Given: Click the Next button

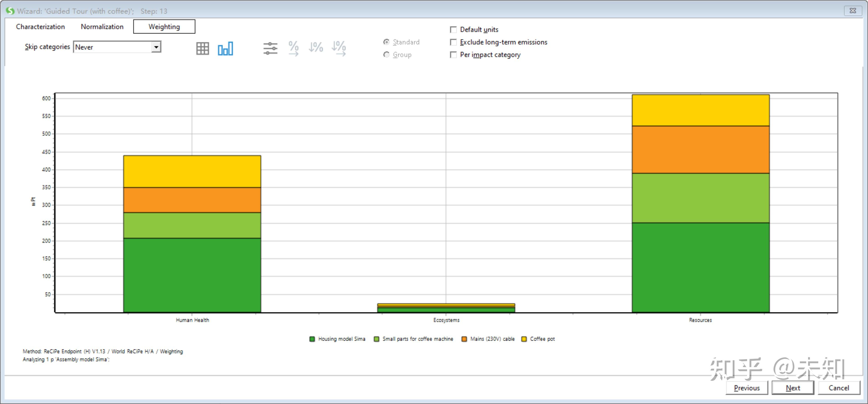Looking at the screenshot, I should [793, 388].
